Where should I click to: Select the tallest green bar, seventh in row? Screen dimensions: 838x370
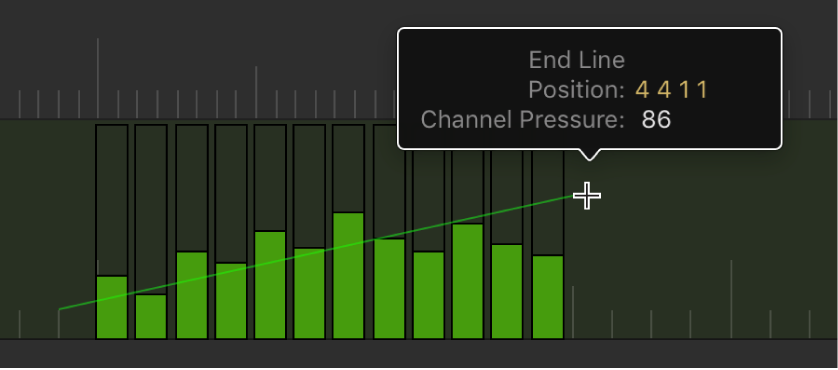(x=348, y=276)
